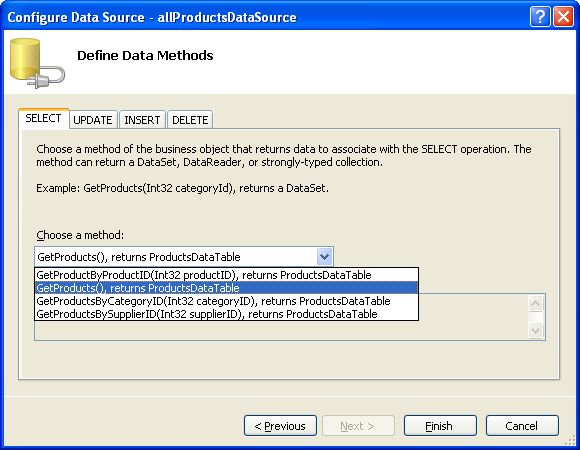Click the method combo box text field
Viewport: 580px width, 450px height.
pos(176,257)
